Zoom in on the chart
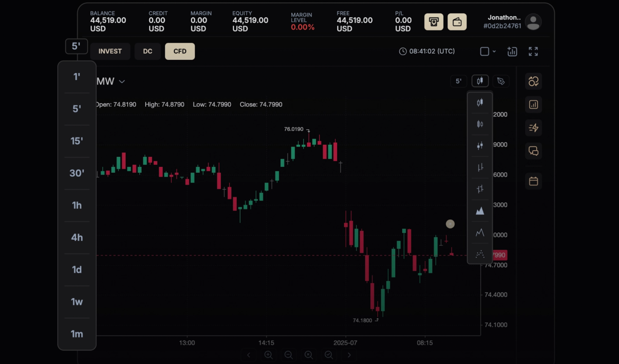This screenshot has width=619, height=364. pos(268,355)
